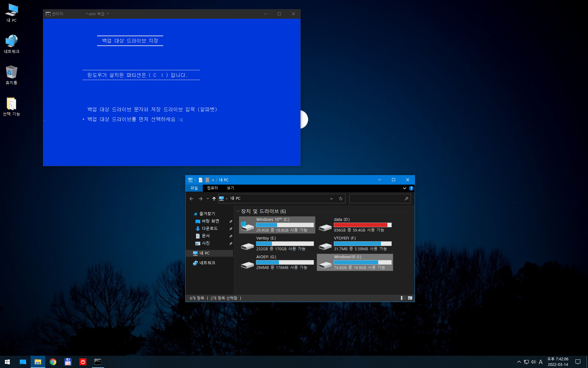Open the 내 PC desktop icon
This screenshot has height=368, width=588.
click(12, 13)
